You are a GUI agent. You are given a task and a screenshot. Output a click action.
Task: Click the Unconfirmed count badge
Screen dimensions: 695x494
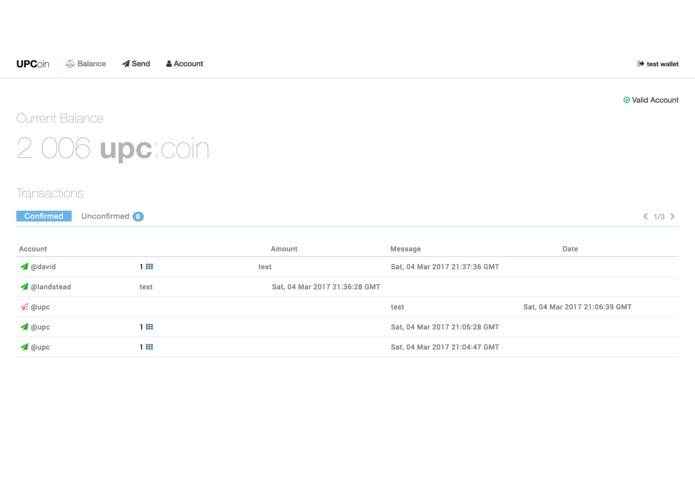pos(138,216)
